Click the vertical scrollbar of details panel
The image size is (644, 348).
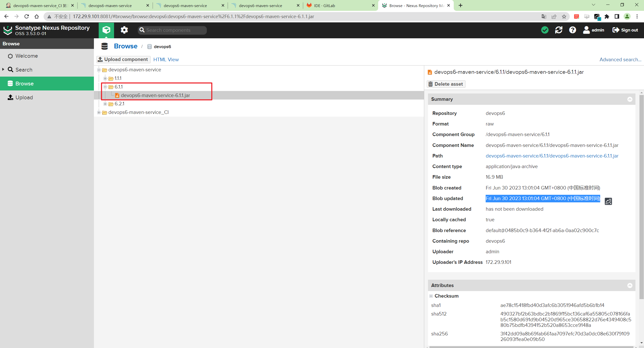(x=641, y=197)
